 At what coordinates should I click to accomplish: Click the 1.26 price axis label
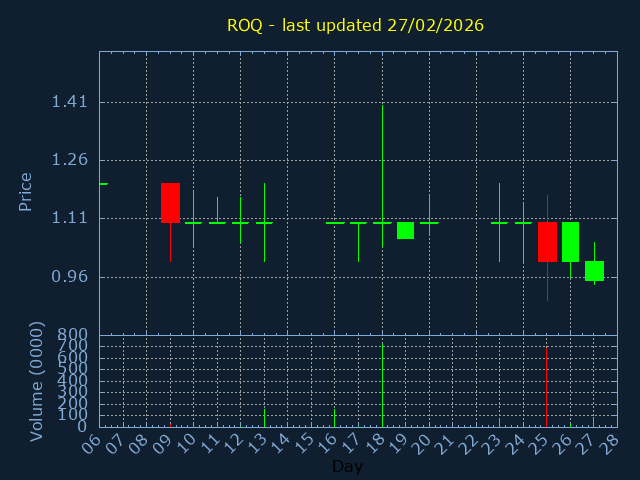tap(69, 160)
